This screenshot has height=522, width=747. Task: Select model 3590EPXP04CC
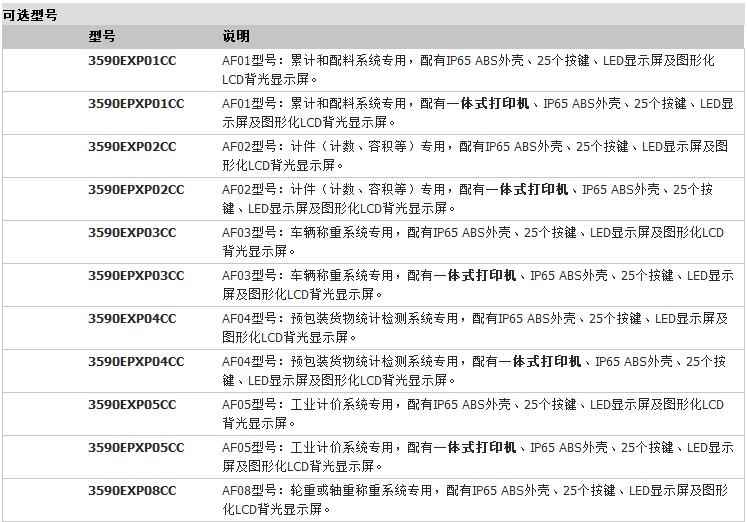136,362
